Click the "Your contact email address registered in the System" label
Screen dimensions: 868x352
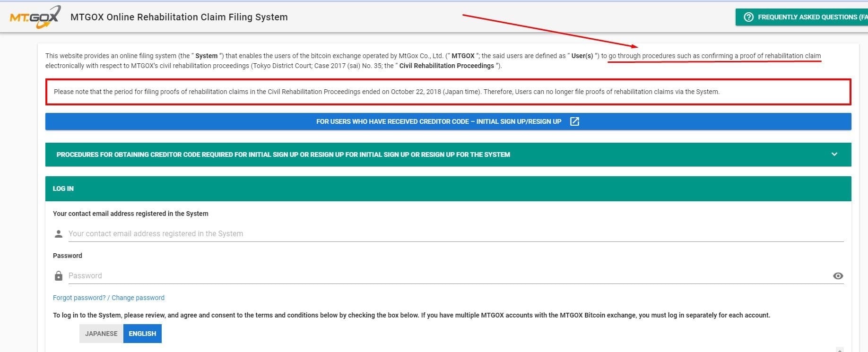[x=130, y=214]
